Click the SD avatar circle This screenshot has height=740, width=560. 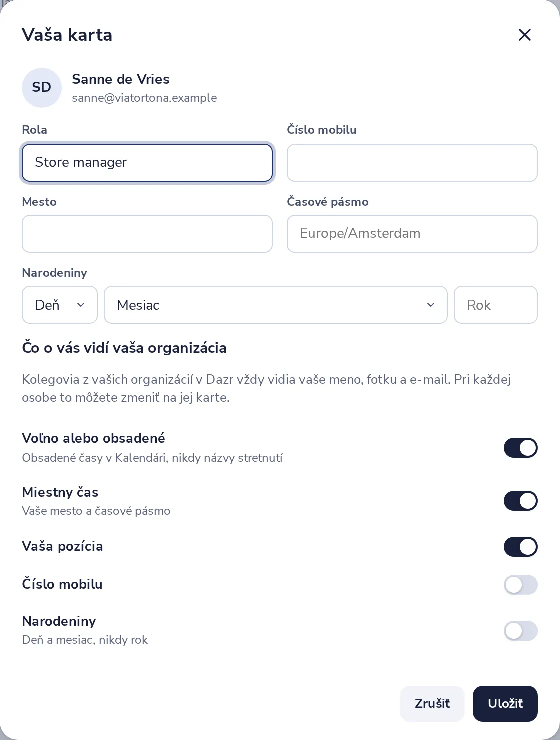pyautogui.click(x=42, y=88)
